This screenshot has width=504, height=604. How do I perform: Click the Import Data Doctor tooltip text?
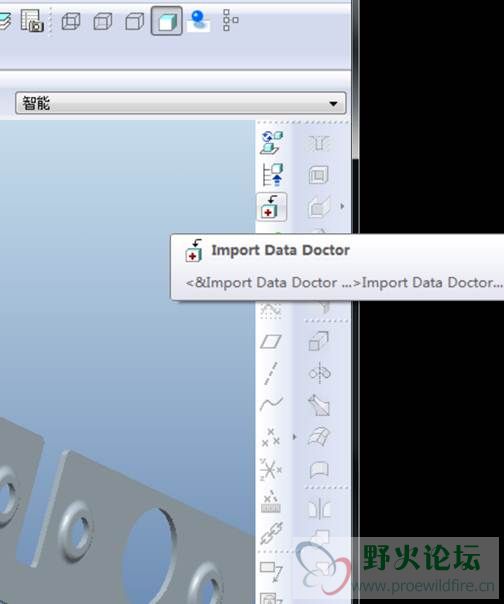(281, 250)
